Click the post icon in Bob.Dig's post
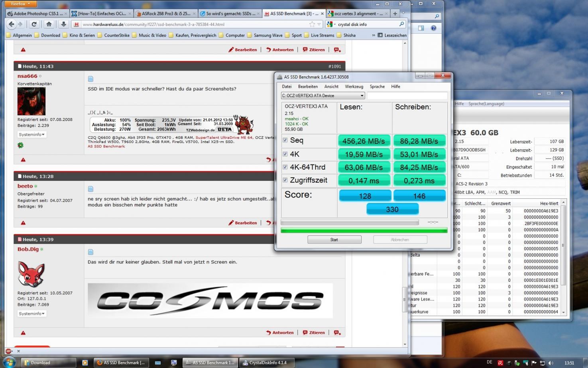Image resolution: width=588 pixels, height=368 pixels. coord(90,252)
